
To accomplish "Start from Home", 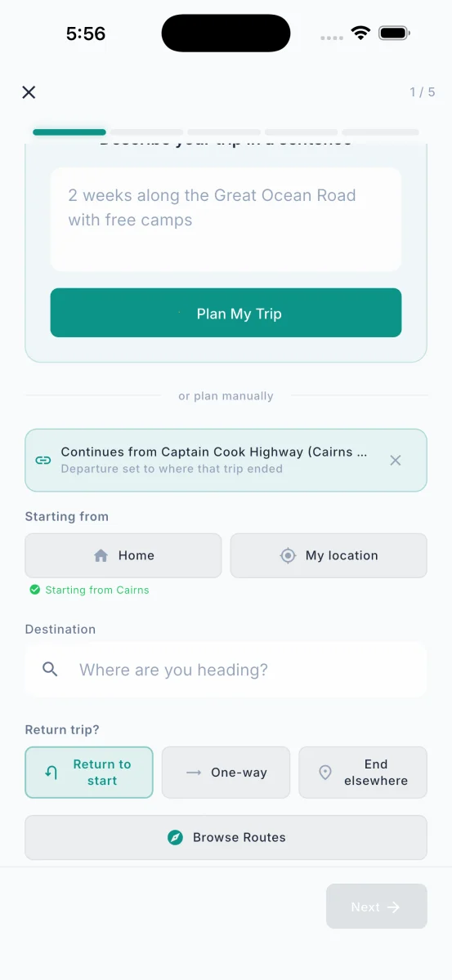I will point(123,555).
